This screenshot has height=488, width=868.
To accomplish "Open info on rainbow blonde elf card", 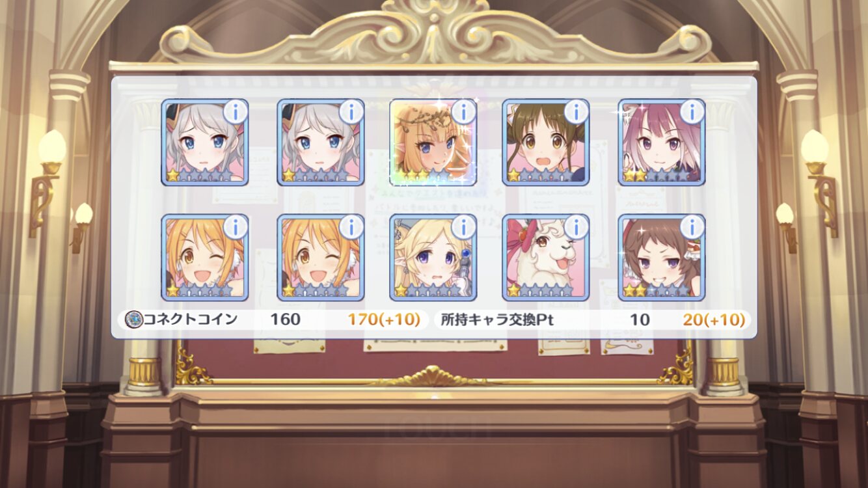I will (464, 112).
